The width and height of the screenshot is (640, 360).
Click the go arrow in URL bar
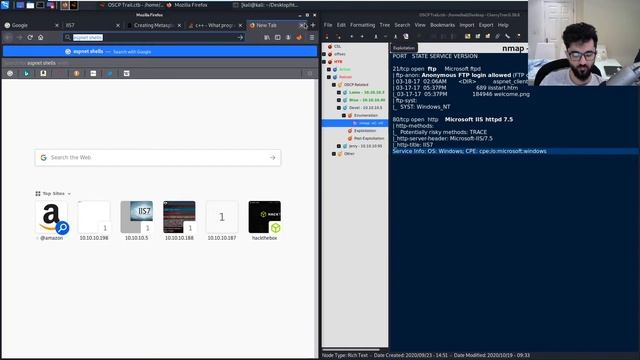(240, 37)
